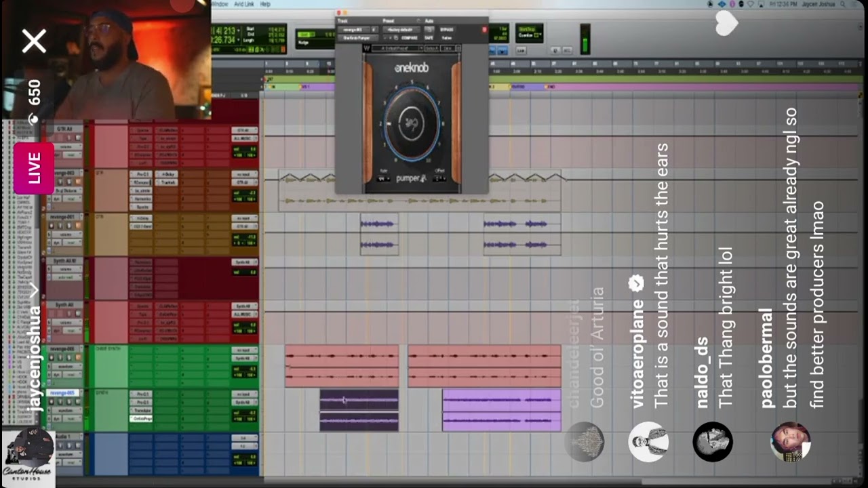Open the Window menu

click(x=219, y=4)
